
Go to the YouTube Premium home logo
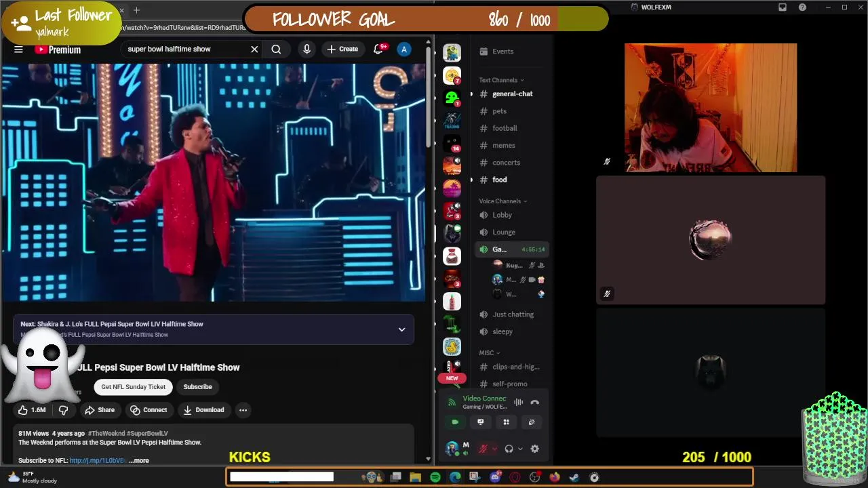tap(58, 49)
